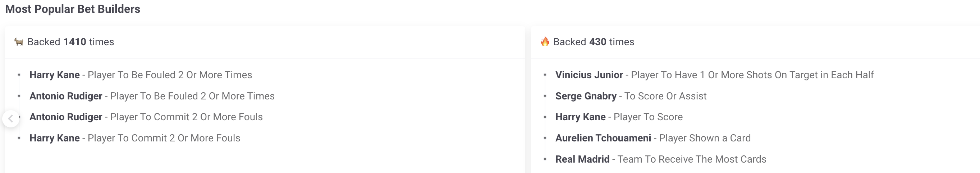Click the Vinicius Junior player name
This screenshot has height=173, width=980.
click(589, 75)
